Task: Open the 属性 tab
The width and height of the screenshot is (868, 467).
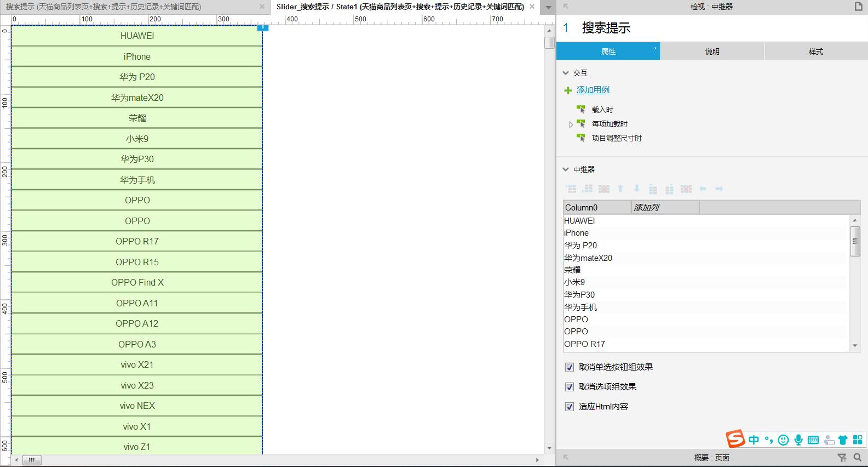Action: coord(608,52)
